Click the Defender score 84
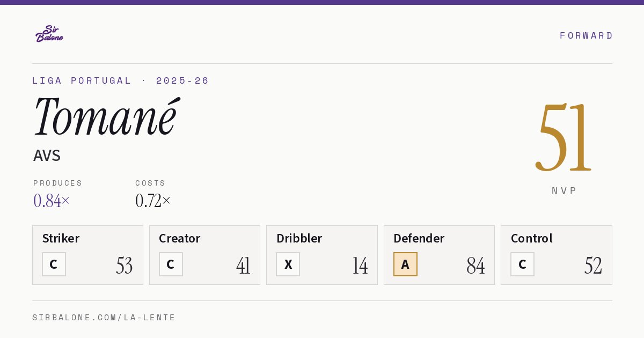This screenshot has height=338, width=644. (475, 266)
